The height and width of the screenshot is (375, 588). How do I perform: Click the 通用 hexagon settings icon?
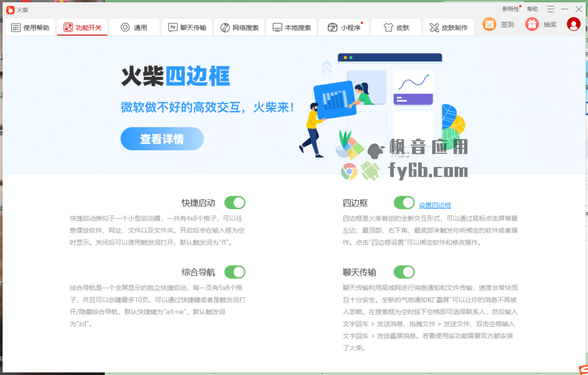(x=126, y=27)
